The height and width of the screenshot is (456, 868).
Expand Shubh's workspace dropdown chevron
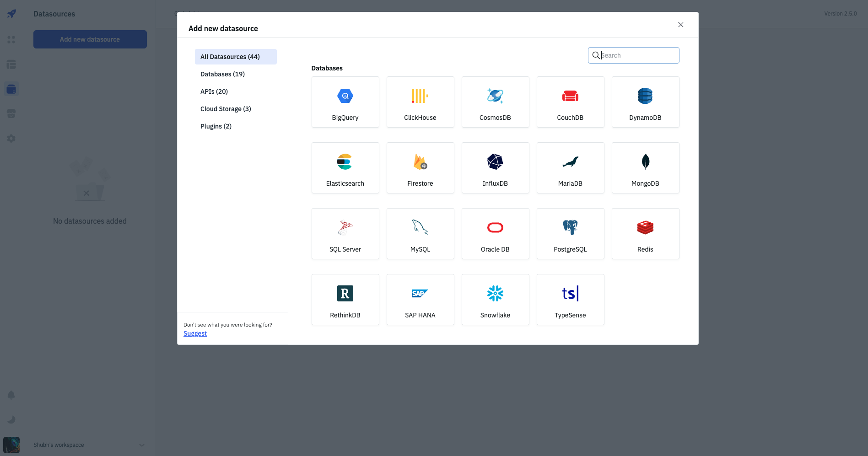click(x=142, y=445)
